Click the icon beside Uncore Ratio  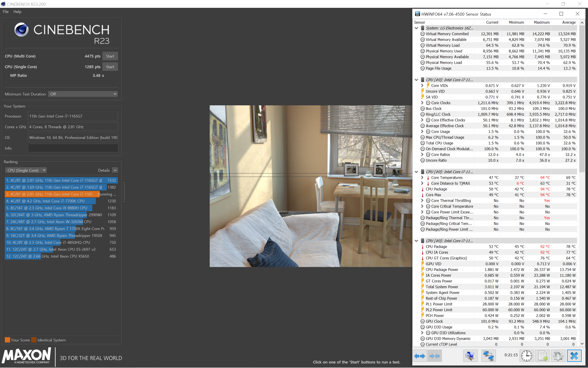[423, 160]
